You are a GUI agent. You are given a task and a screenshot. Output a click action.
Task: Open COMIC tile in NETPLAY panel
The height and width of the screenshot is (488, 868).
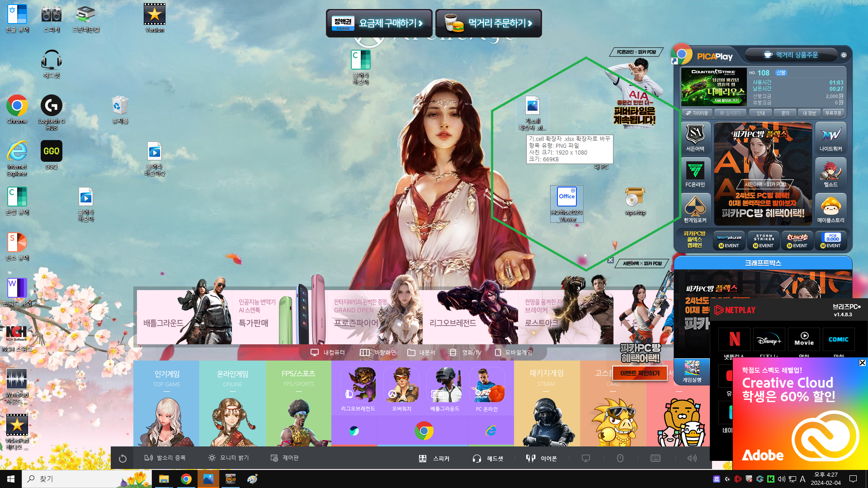pyautogui.click(x=839, y=340)
